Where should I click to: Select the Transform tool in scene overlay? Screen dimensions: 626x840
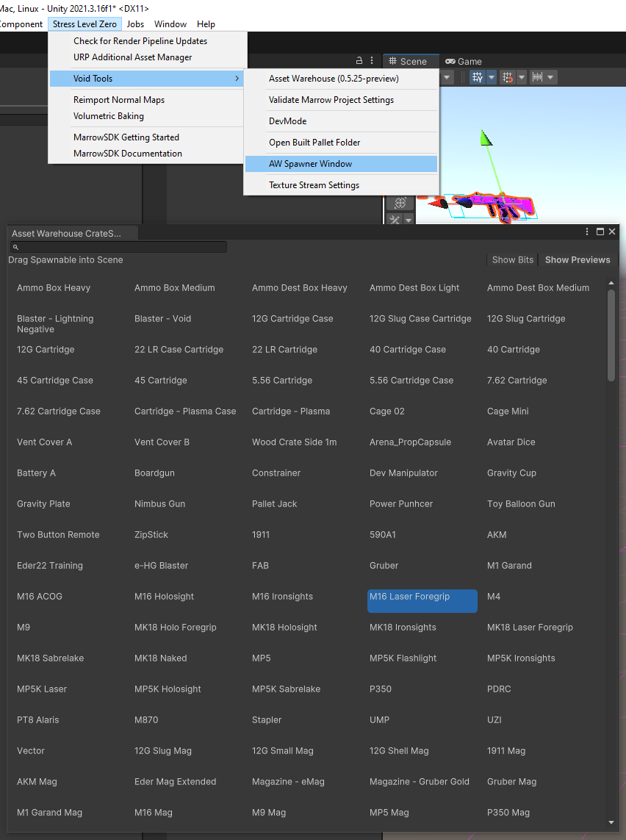tap(400, 203)
